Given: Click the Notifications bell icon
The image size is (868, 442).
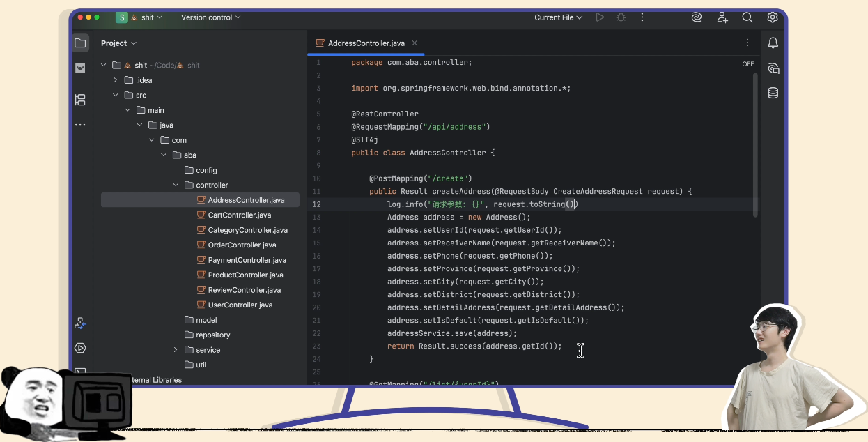Looking at the screenshot, I should [x=773, y=43].
